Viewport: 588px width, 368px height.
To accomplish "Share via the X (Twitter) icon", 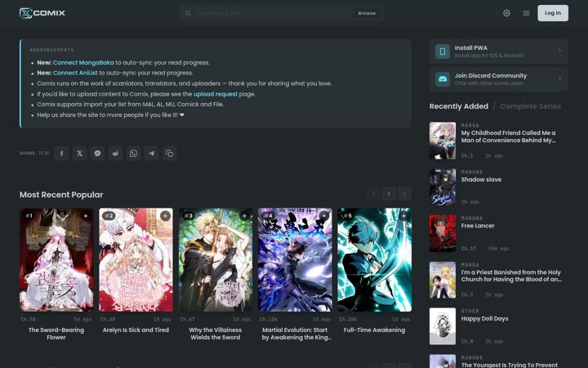I will [79, 153].
